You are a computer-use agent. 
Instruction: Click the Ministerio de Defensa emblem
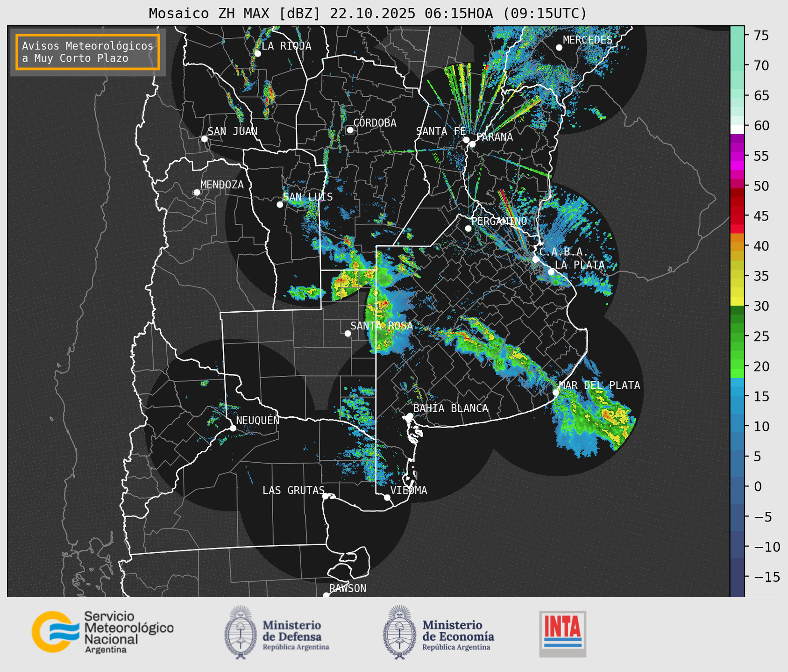[x=241, y=632]
